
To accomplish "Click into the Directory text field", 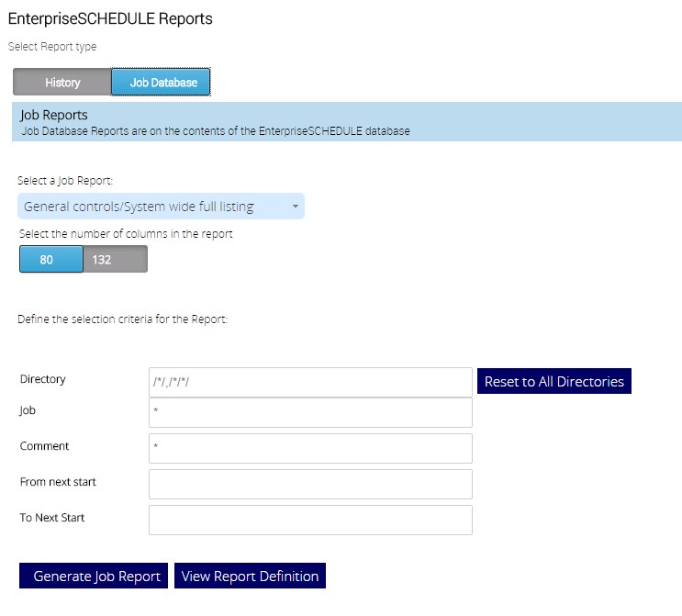I will [310, 382].
